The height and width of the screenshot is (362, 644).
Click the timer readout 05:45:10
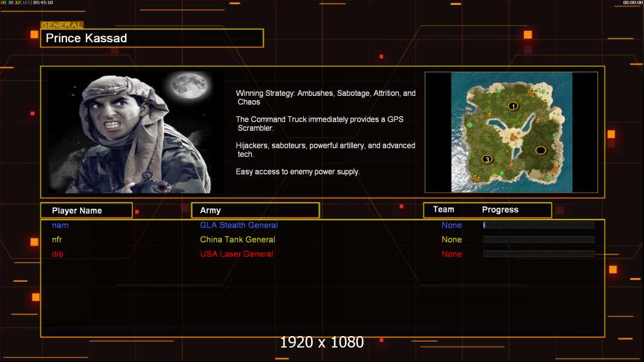[43, 2]
